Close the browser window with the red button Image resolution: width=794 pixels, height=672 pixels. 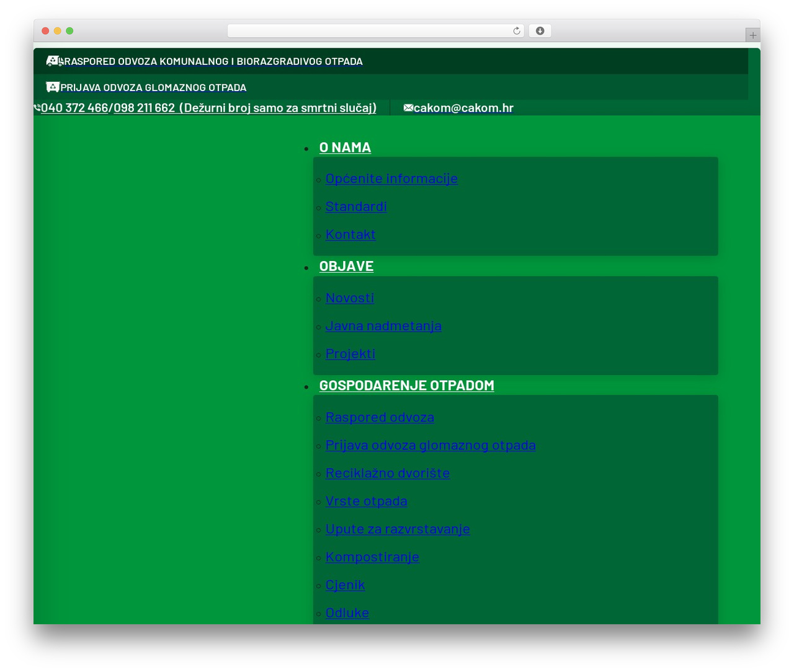tap(45, 31)
